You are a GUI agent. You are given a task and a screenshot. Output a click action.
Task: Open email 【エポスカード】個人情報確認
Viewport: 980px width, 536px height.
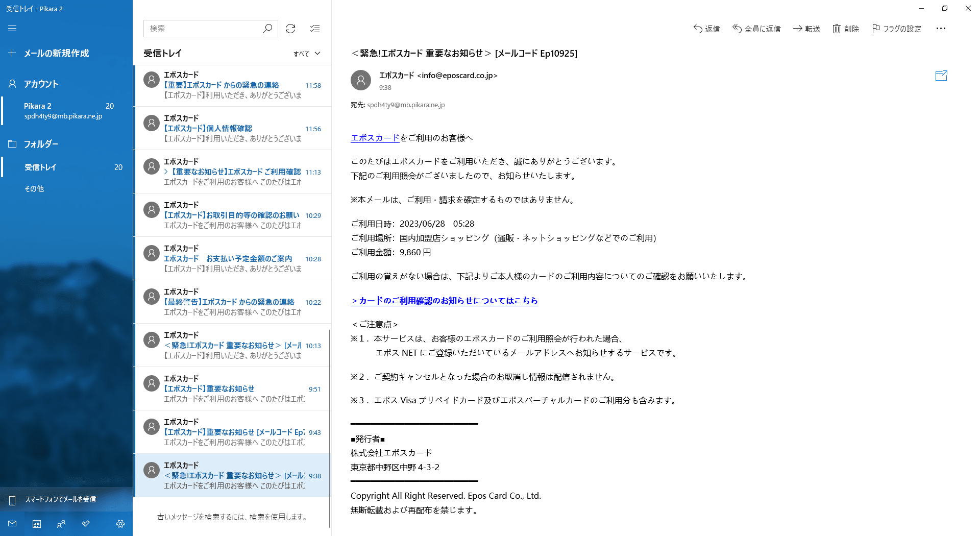[233, 128]
